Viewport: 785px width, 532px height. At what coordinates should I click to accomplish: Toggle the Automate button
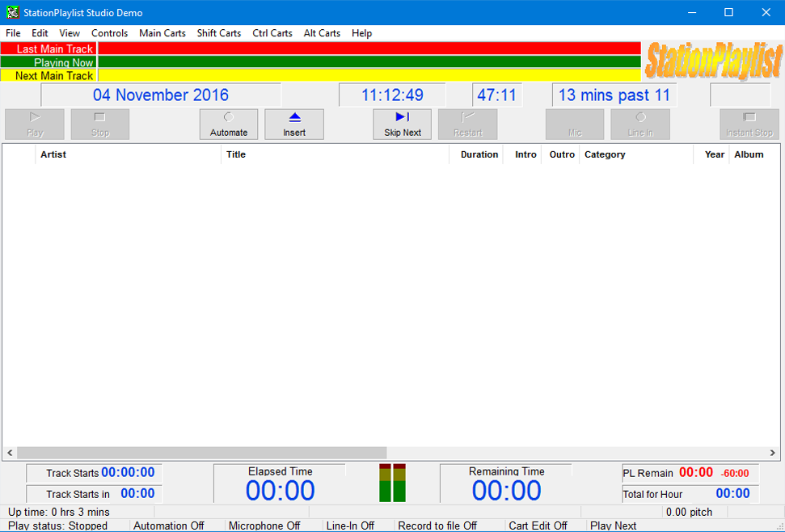[x=229, y=125]
